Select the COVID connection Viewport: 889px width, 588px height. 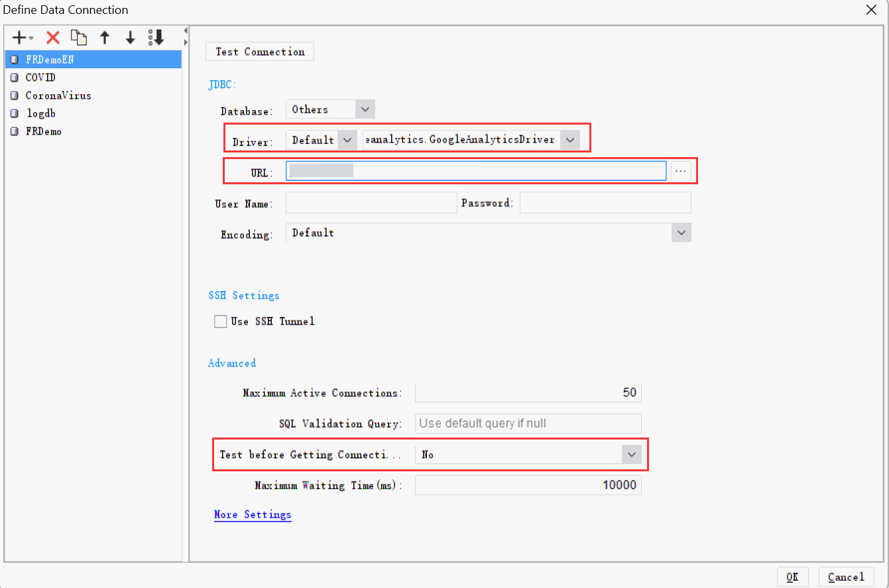click(93, 78)
